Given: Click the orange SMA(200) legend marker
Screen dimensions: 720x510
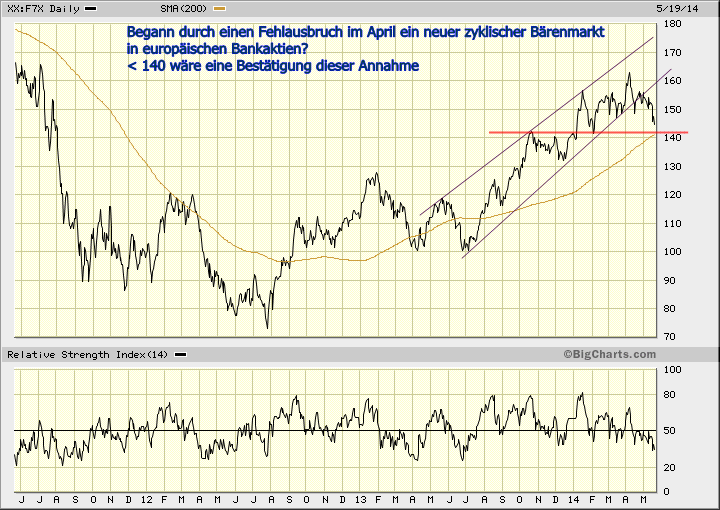Looking at the screenshot, I should click(219, 8).
